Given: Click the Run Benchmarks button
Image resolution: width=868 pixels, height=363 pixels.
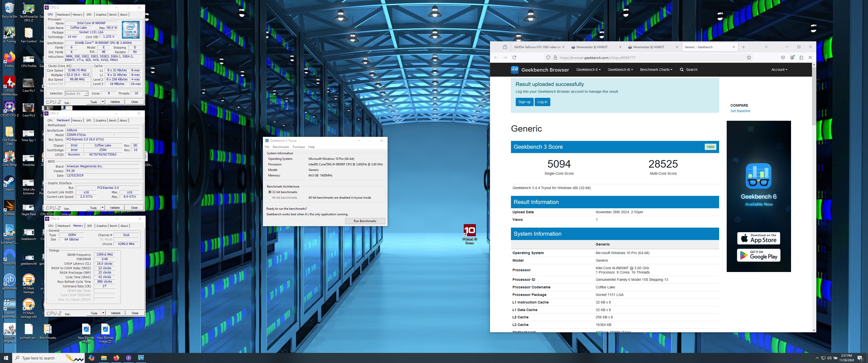Looking at the screenshot, I should [365, 221].
